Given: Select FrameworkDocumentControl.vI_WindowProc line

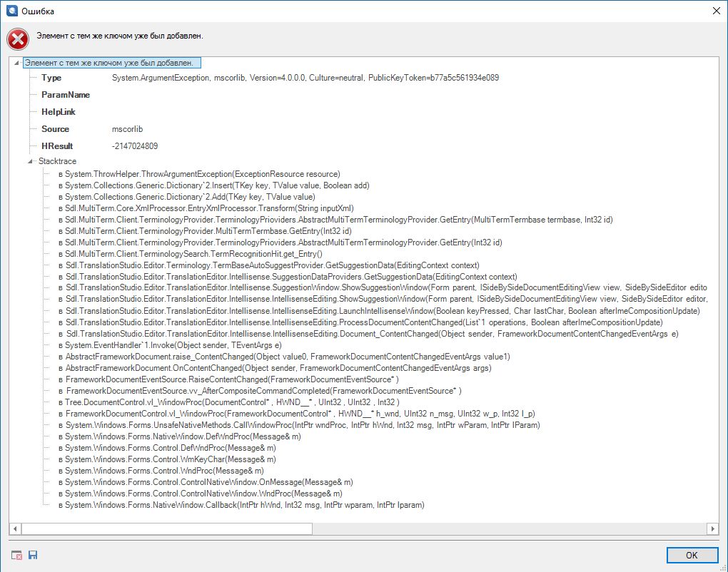Looking at the screenshot, I should click(x=297, y=414).
